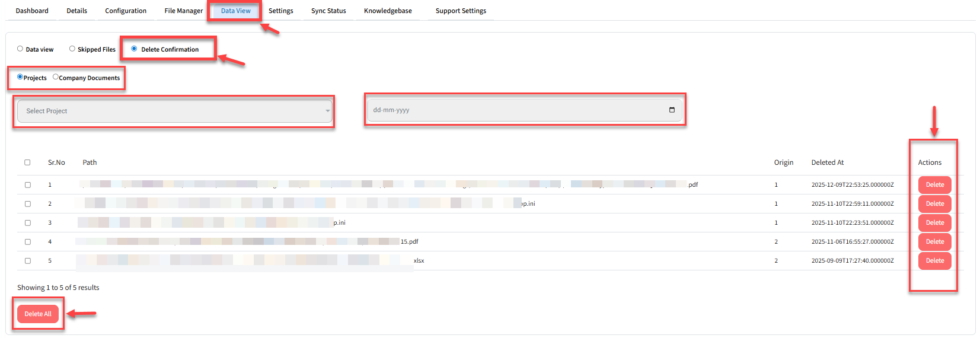Select the Skipped Files radio option
The width and height of the screenshot is (980, 338).
pyautogui.click(x=72, y=49)
